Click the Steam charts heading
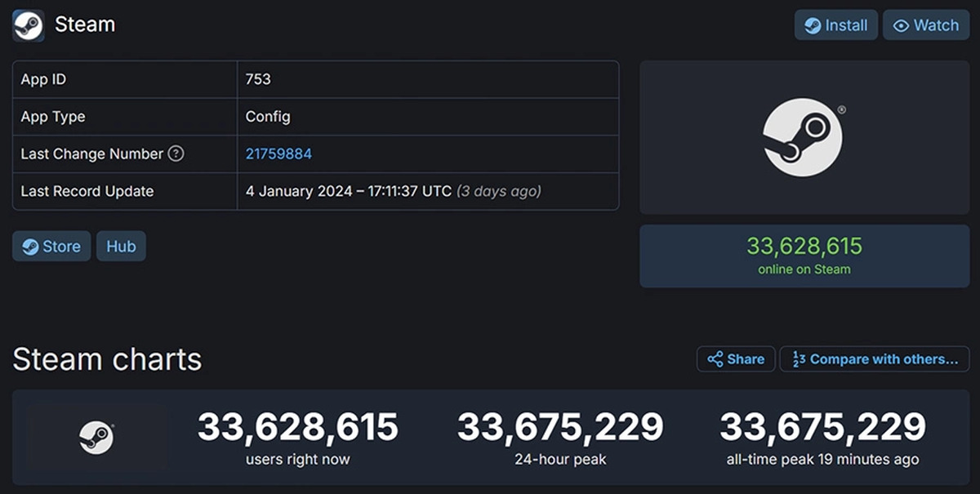The image size is (980, 494). coord(107,359)
